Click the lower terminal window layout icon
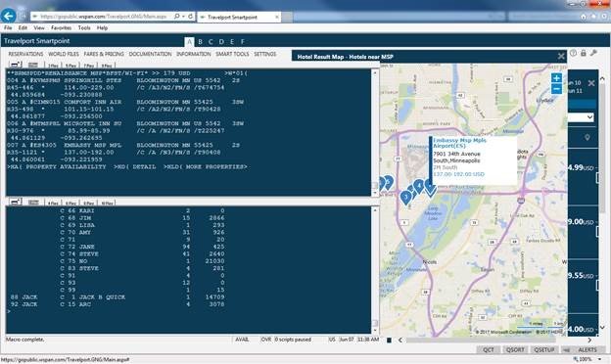The image size is (611, 364). click(x=16, y=202)
